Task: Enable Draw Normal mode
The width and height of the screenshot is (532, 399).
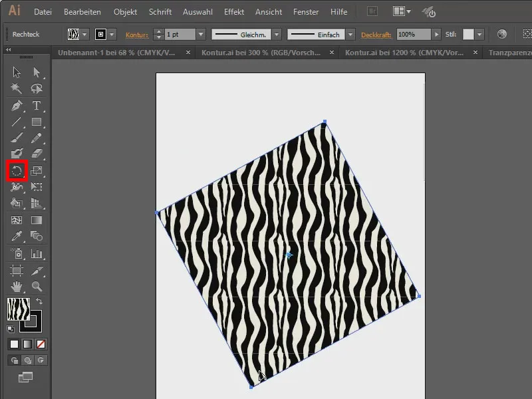Action: (x=14, y=360)
